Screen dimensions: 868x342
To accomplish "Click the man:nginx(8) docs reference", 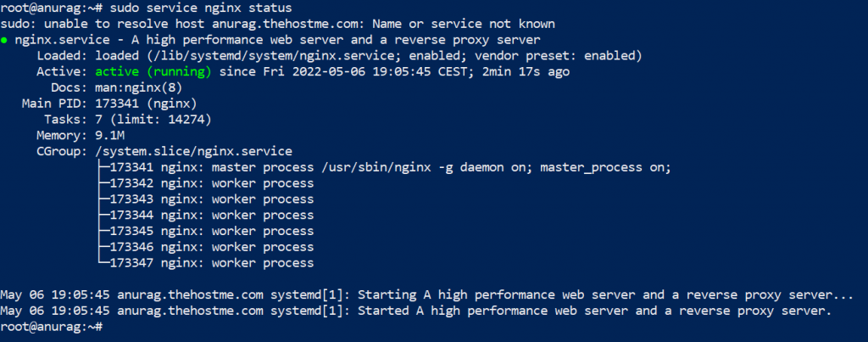I will [x=137, y=87].
